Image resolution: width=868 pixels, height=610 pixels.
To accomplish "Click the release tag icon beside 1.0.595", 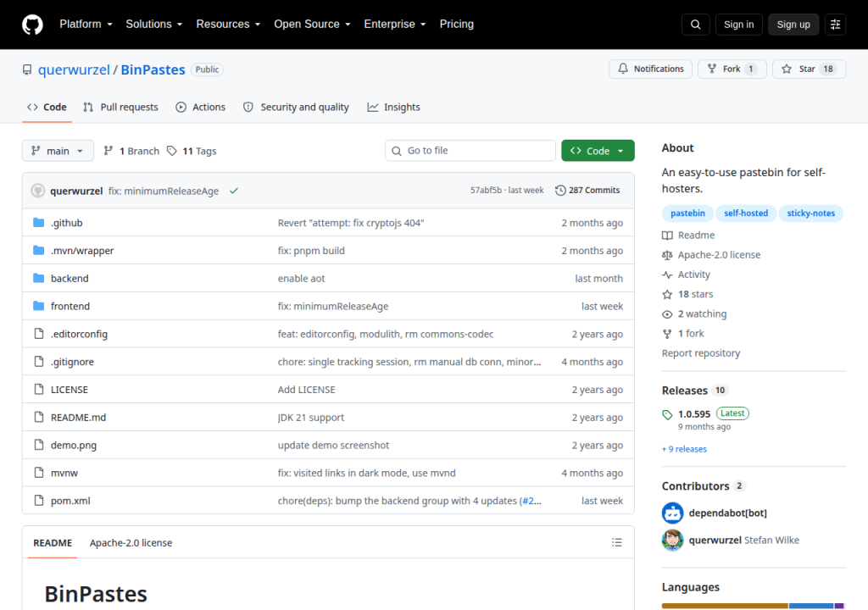I will (668, 414).
